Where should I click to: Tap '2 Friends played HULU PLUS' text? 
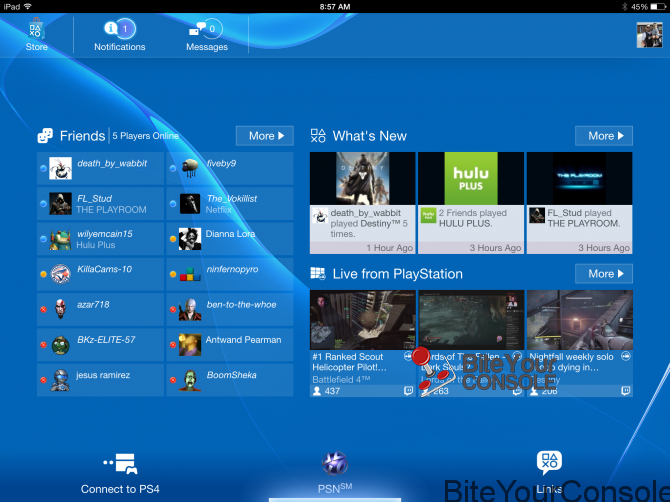473,218
